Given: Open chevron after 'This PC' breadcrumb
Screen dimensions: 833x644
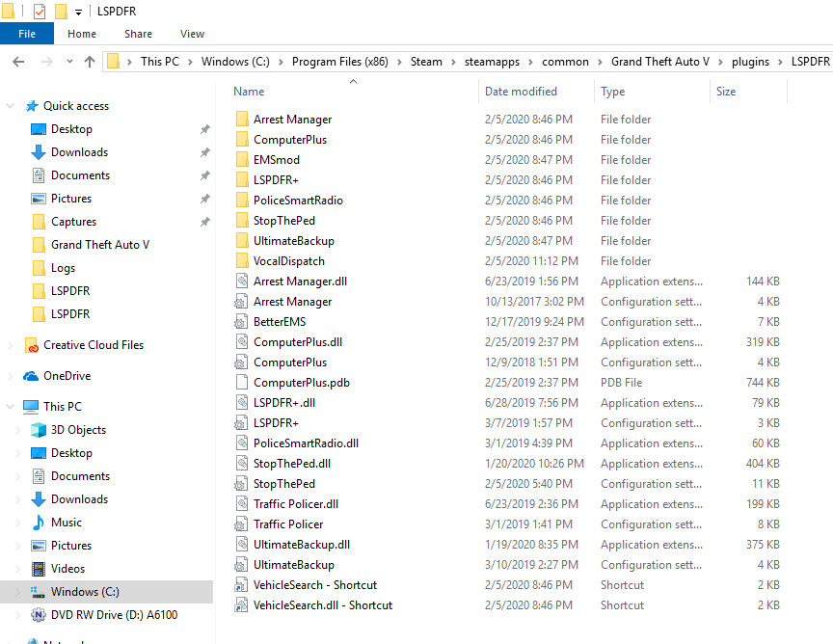Looking at the screenshot, I should 190,62.
